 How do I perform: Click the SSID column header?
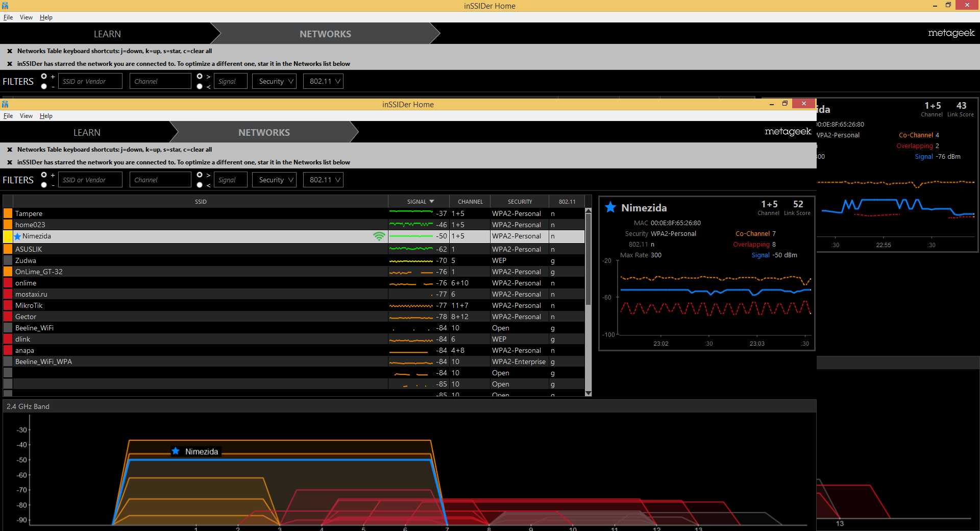click(200, 202)
